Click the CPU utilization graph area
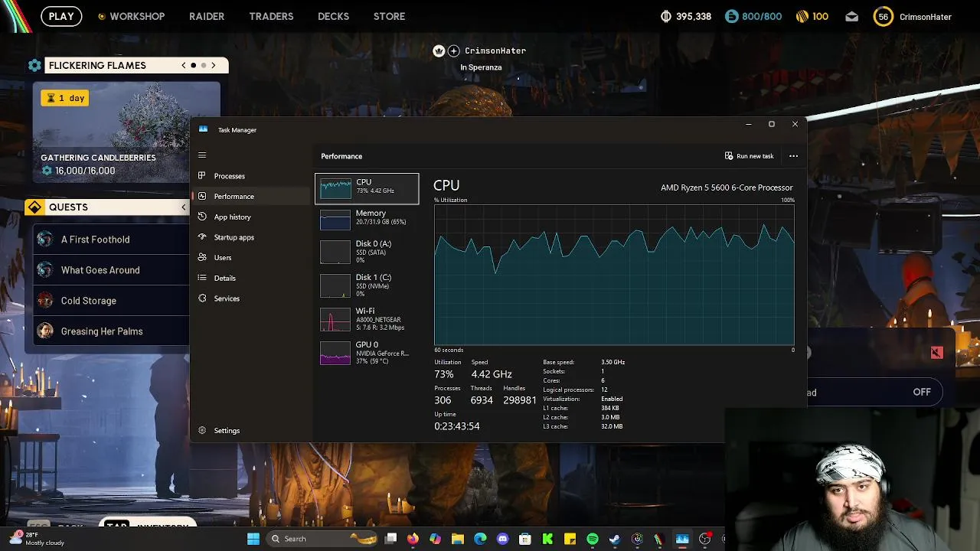980x551 pixels. coord(614,275)
